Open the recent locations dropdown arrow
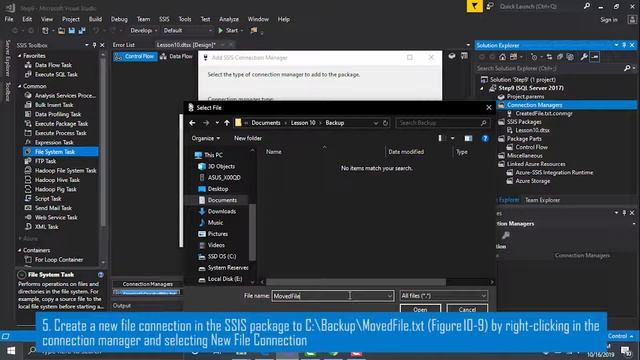Image resolution: width=640 pixels, height=360 pixels. (217, 123)
